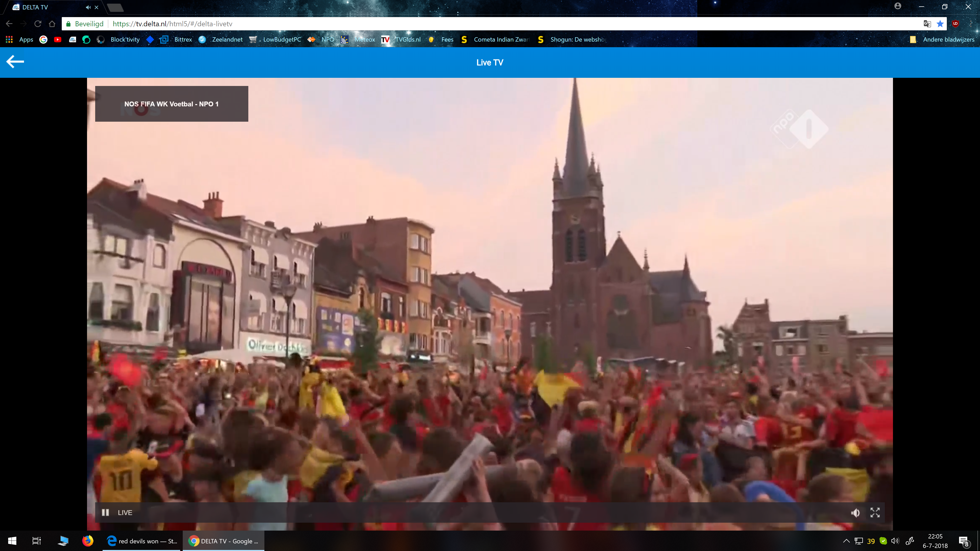The height and width of the screenshot is (551, 980).
Task: Enter fullscreen video mode
Action: pyautogui.click(x=875, y=512)
